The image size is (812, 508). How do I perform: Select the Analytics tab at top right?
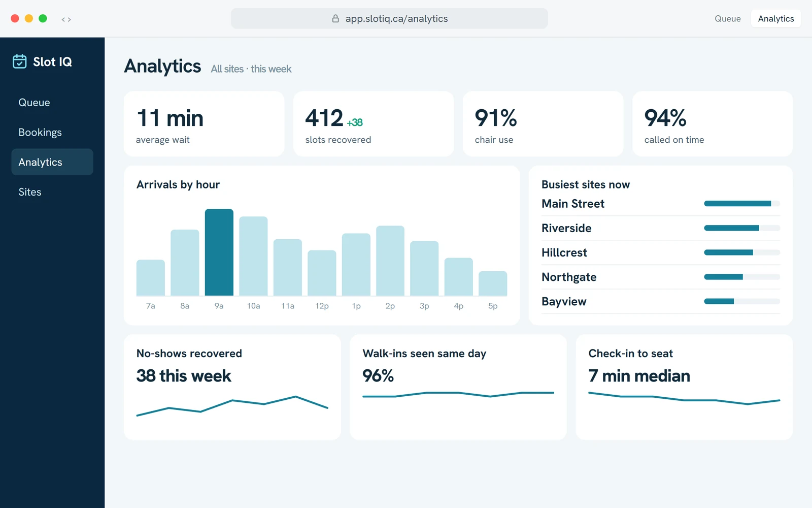776,19
